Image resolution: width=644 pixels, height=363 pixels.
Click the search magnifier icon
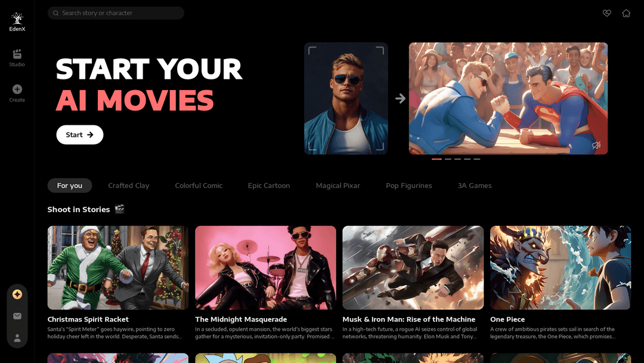pyautogui.click(x=56, y=13)
